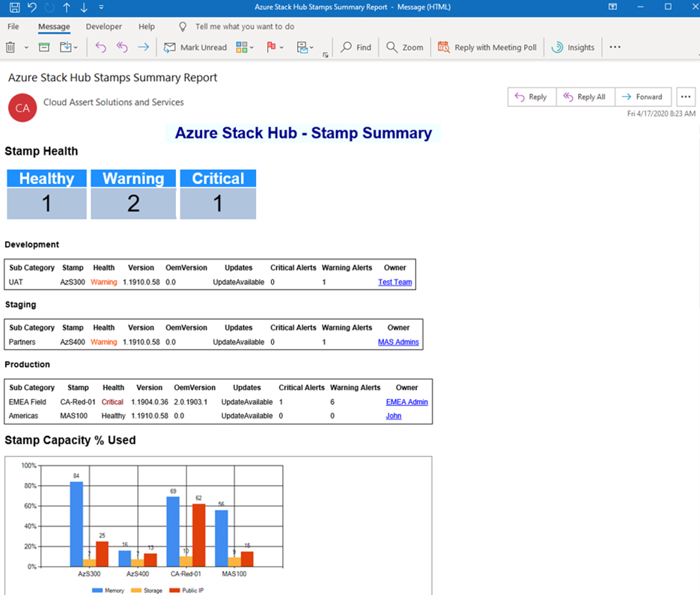Click the Save icon in title bar
The width and height of the screenshot is (700, 595).
14,7
